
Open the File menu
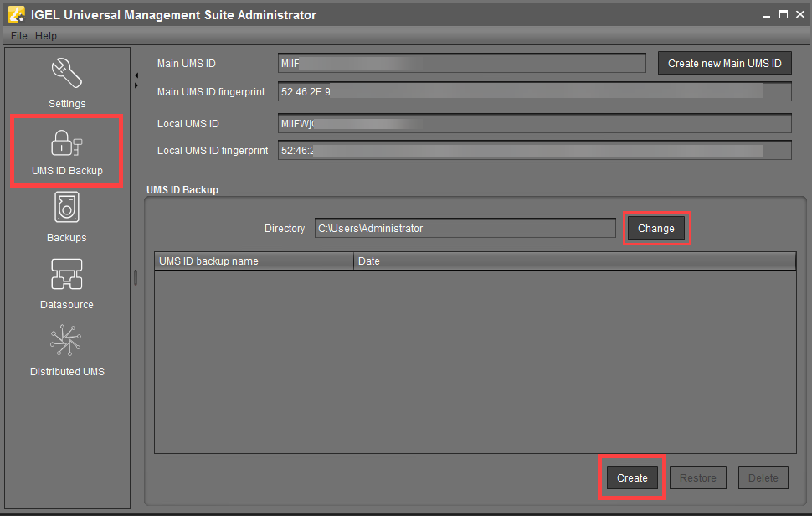(x=18, y=36)
